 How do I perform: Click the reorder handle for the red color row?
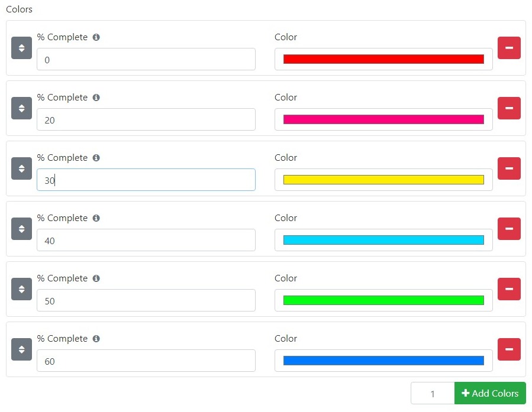coord(21,48)
